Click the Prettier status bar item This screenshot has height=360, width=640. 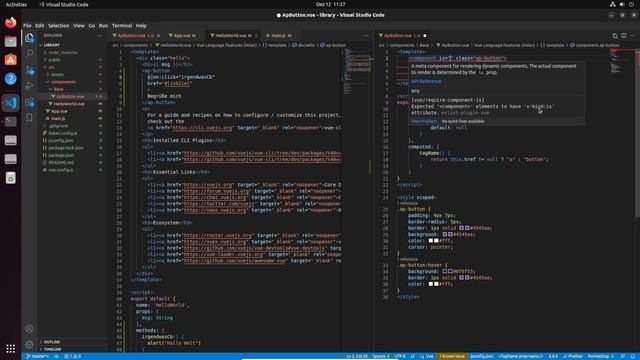[573, 356]
